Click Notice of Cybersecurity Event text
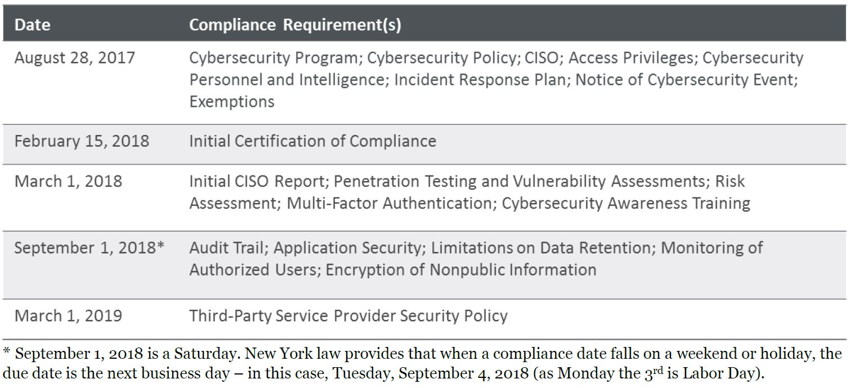Screen dimensions: 868x388 pos(686,80)
